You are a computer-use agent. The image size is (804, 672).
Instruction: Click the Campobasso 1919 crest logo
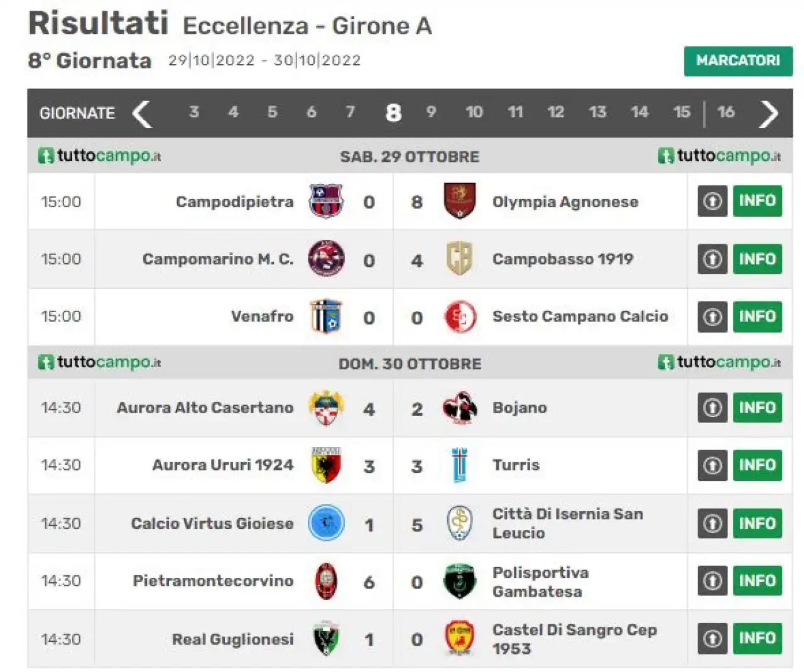tap(459, 258)
